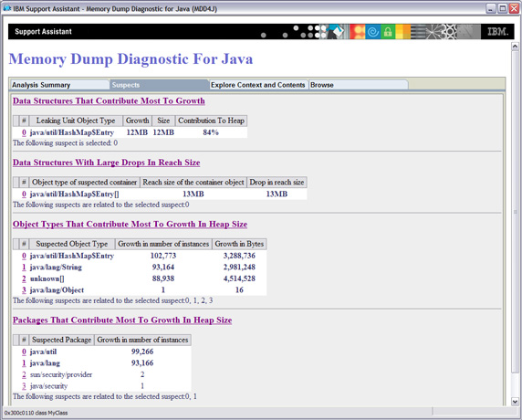Click the 3,288,736 bytes growth value
This screenshot has height=420, width=522.
click(239, 256)
